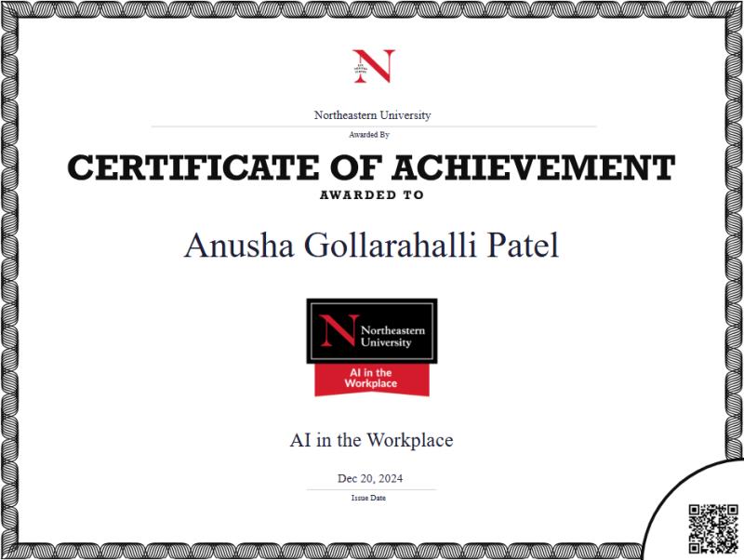The width and height of the screenshot is (744, 560).
Task: Click the AI in the Workplace course title
Action: point(372,440)
